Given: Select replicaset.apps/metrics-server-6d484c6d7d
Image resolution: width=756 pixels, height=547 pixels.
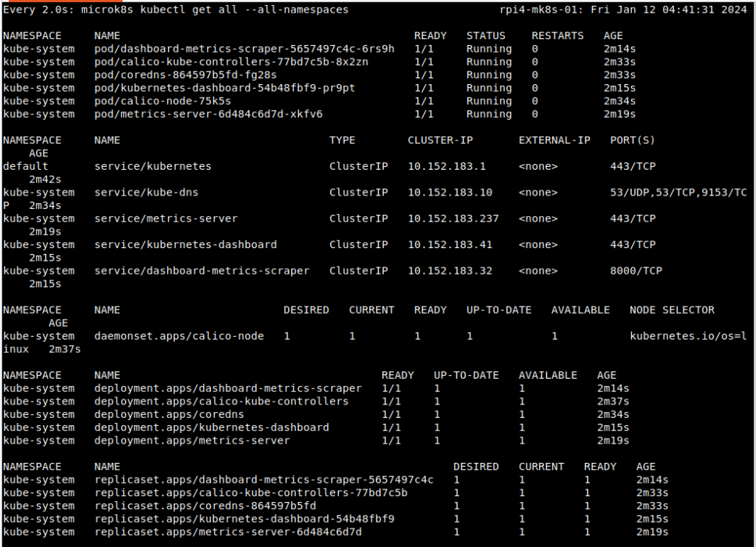Looking at the screenshot, I should pyautogui.click(x=227, y=532).
